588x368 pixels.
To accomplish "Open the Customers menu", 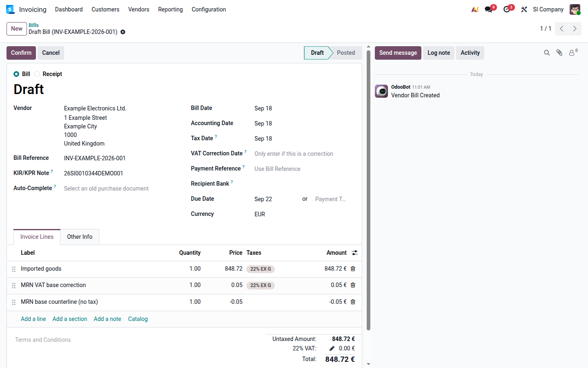I will pyautogui.click(x=105, y=9).
